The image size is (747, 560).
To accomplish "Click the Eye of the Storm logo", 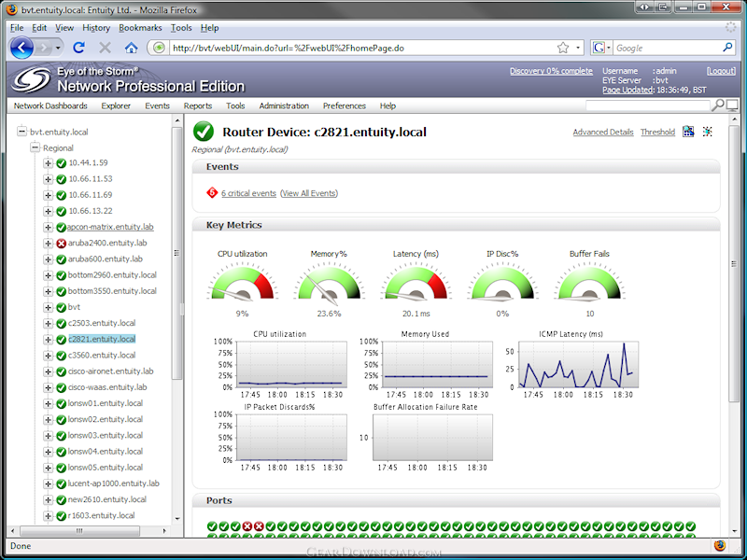I will (x=31, y=79).
